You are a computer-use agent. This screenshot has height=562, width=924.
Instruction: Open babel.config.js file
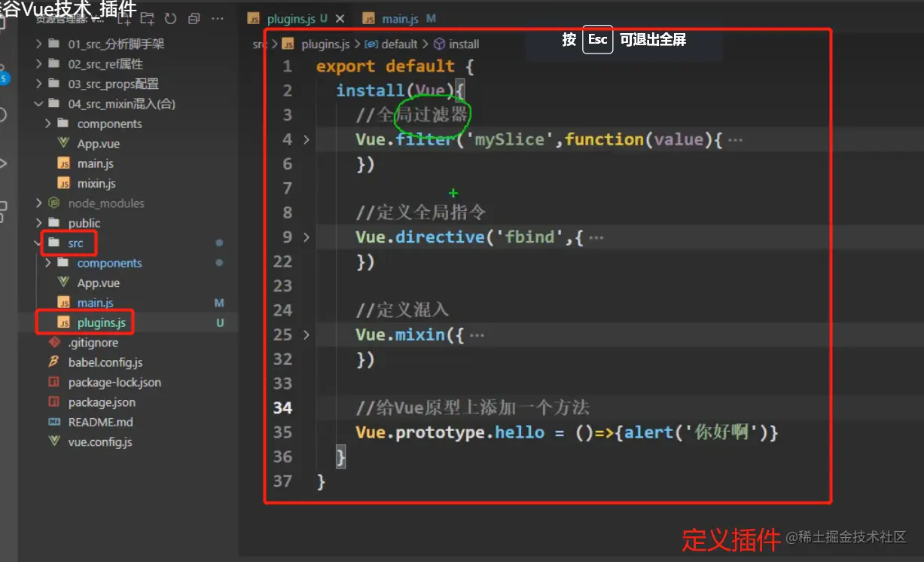click(x=105, y=362)
